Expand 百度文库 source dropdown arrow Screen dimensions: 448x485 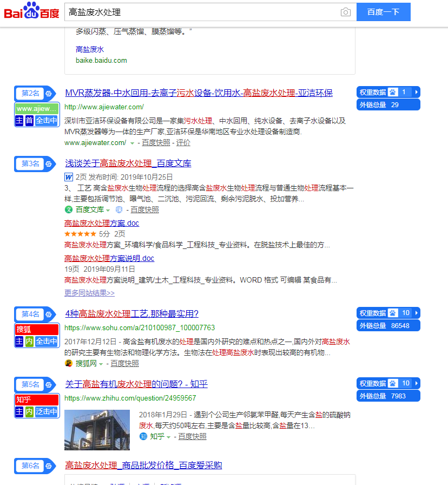click(108, 211)
